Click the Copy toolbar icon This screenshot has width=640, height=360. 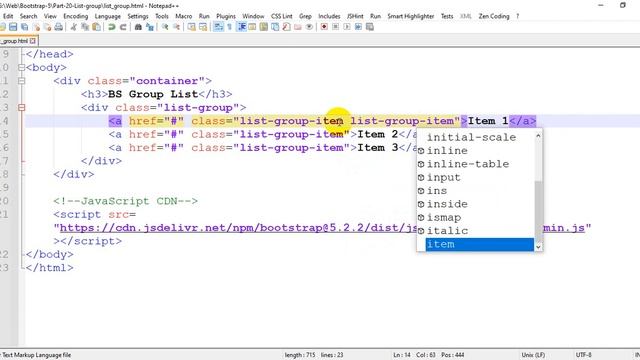(x=85, y=27)
